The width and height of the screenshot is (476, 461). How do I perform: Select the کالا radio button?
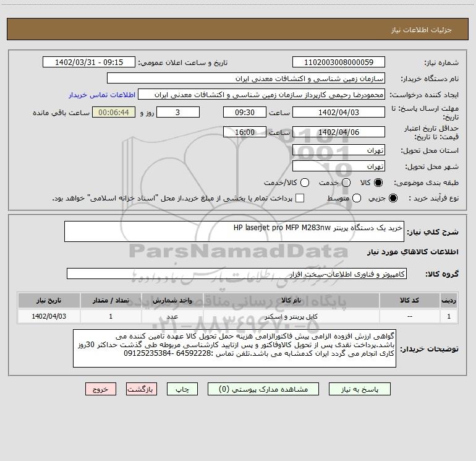[x=378, y=183]
